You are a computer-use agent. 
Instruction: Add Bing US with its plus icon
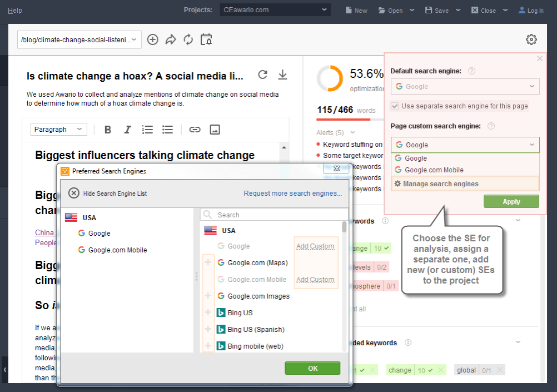pyautogui.click(x=208, y=312)
